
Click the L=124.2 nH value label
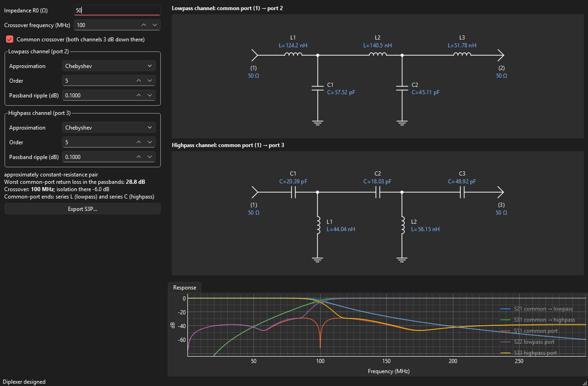[293, 45]
